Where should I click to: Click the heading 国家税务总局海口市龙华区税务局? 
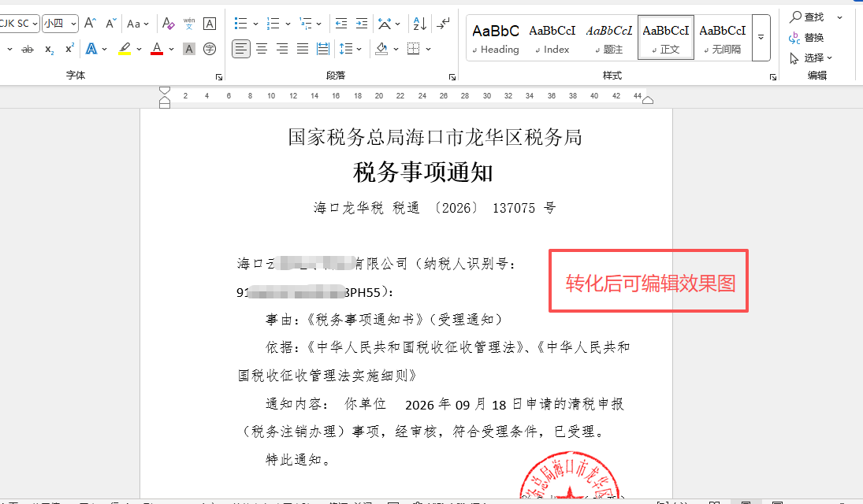click(x=435, y=138)
